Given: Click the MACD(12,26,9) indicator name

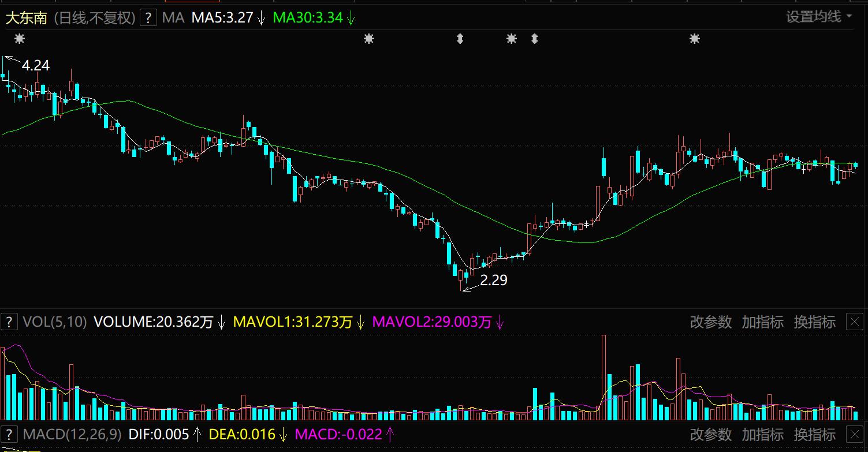Looking at the screenshot, I should coord(72,434).
